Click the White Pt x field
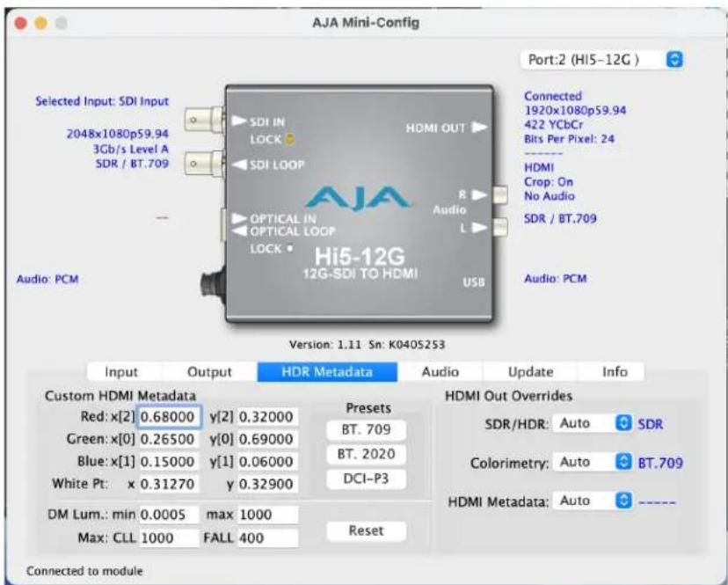Screen dimensions: 728x585 [x=169, y=484]
